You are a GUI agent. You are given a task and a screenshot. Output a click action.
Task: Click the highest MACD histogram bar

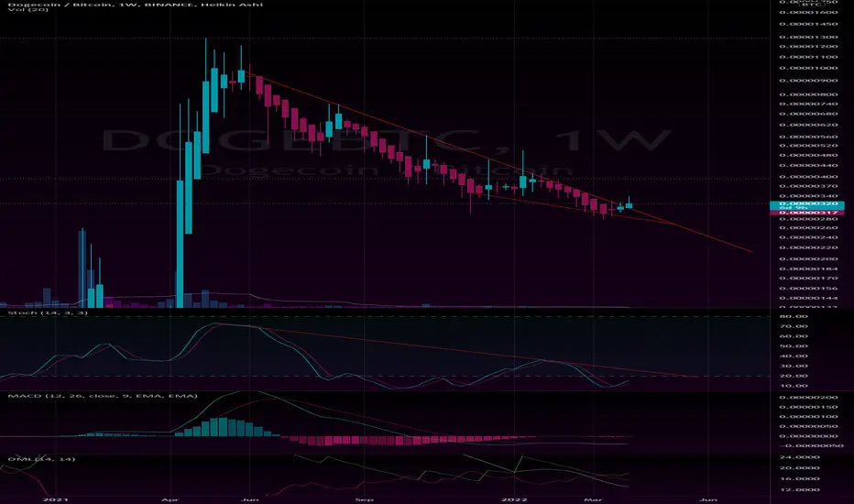pos(223,427)
